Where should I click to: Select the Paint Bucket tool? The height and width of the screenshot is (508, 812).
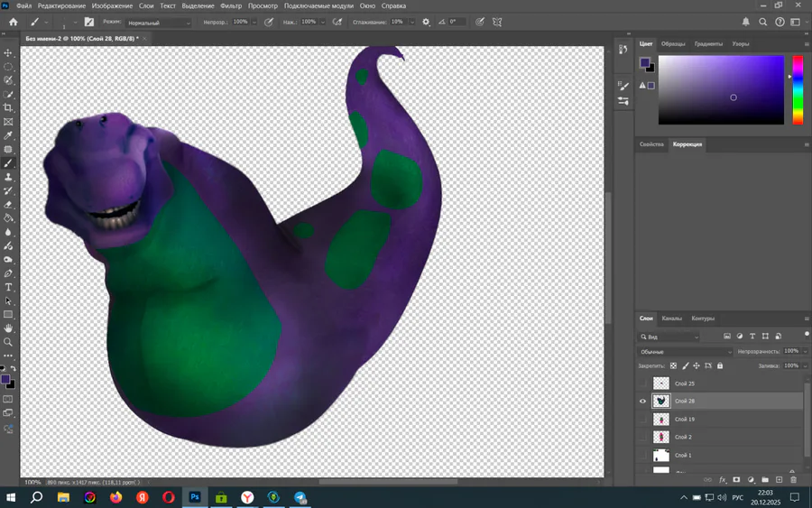(x=8, y=218)
